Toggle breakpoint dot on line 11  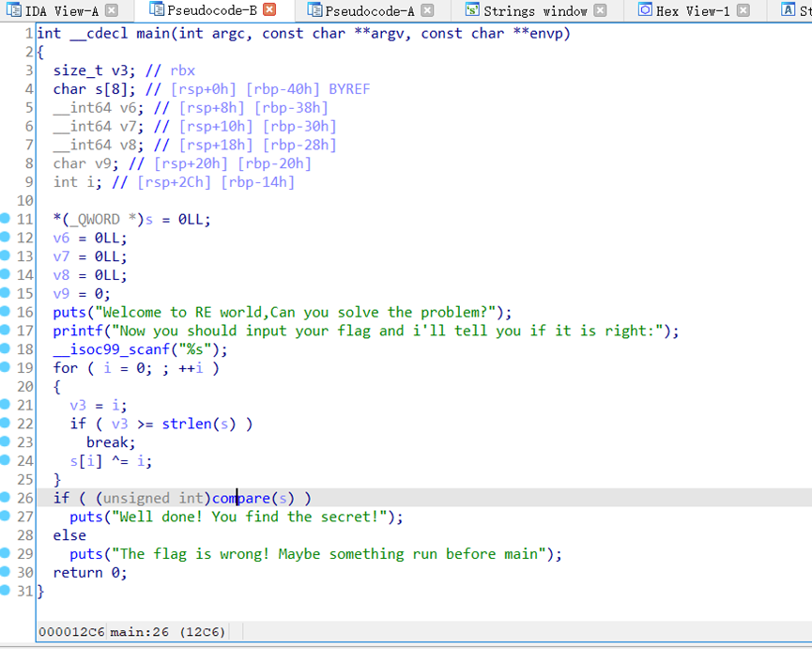6,219
